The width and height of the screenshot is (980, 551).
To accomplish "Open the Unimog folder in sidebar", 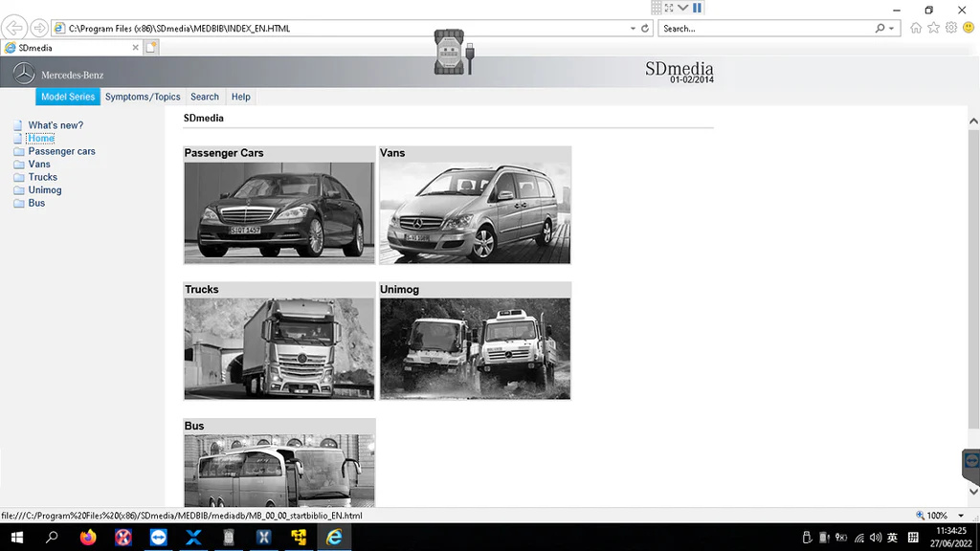I will tap(44, 190).
